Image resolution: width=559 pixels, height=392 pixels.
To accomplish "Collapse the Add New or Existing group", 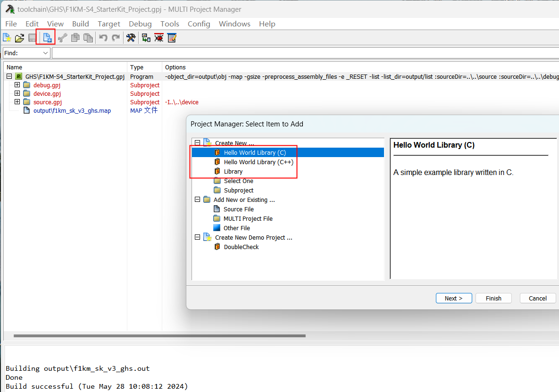I will [198, 200].
